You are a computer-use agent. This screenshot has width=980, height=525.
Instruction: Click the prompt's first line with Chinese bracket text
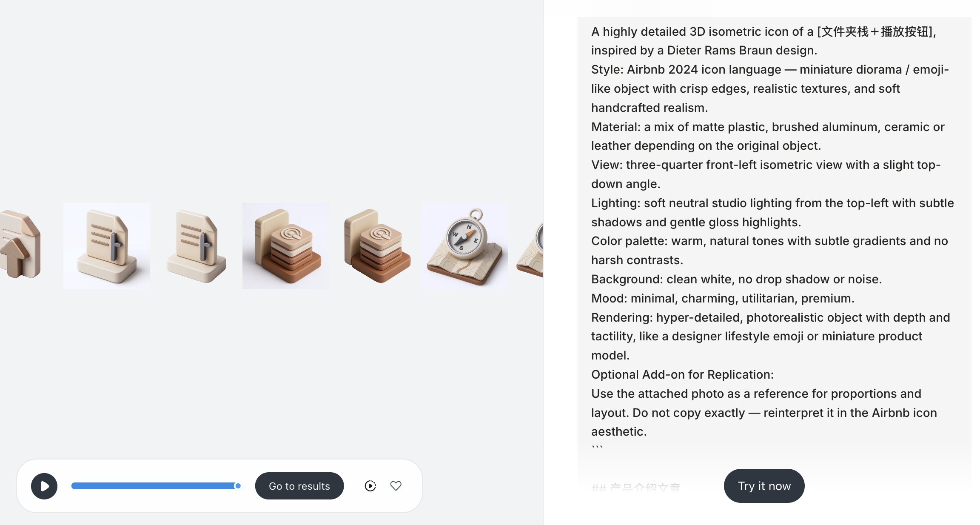pos(763,31)
